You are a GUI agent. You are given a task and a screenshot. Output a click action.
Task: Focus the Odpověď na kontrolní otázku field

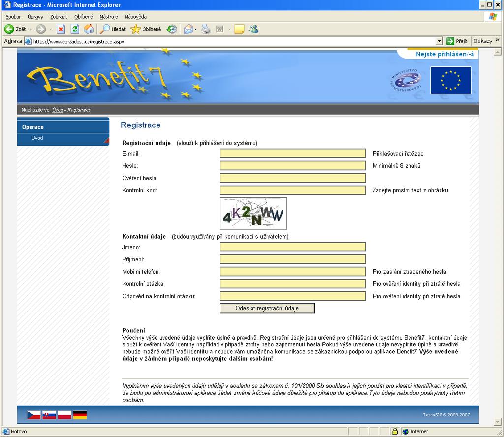tap(293, 296)
